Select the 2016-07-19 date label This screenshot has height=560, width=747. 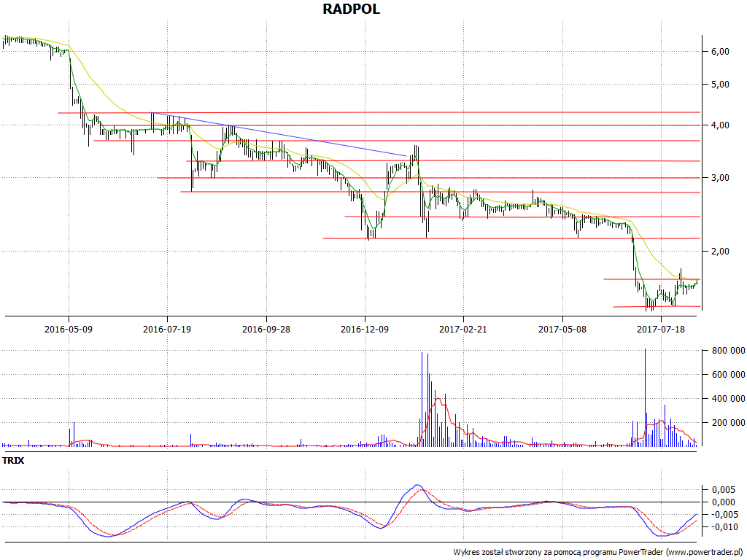pos(167,329)
